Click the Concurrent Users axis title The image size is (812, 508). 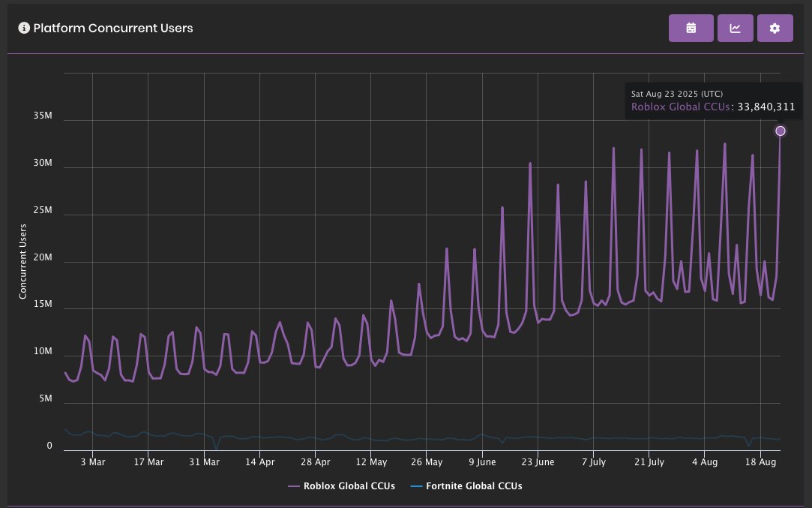tap(22, 261)
